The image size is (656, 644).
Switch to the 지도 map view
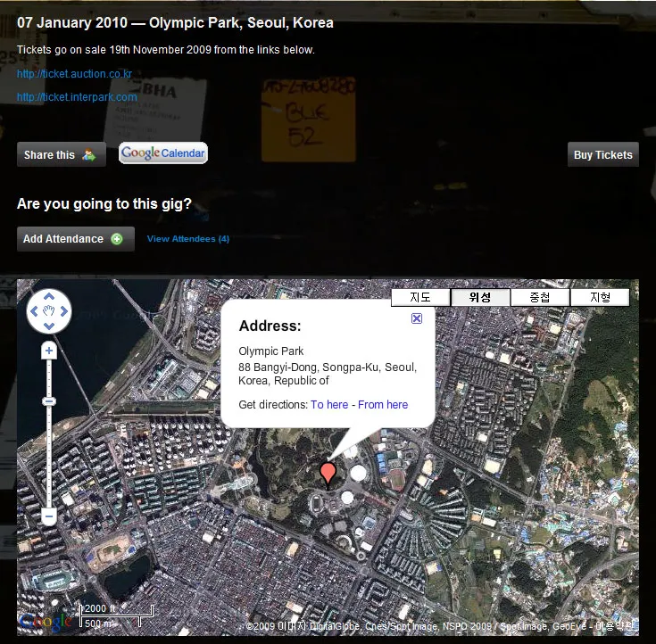click(x=420, y=298)
